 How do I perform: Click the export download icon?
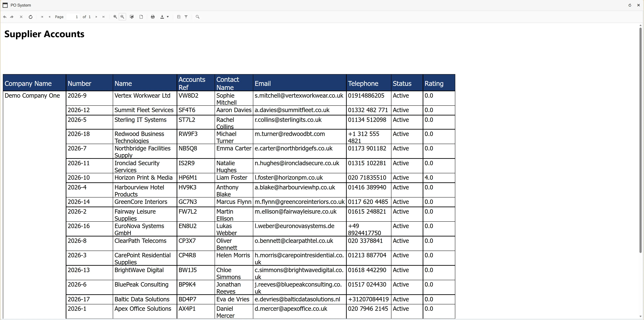162,17
